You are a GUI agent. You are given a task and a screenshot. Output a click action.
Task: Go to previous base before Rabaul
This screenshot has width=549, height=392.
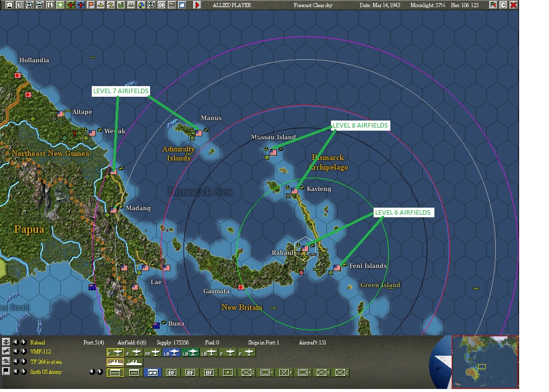pos(16,342)
